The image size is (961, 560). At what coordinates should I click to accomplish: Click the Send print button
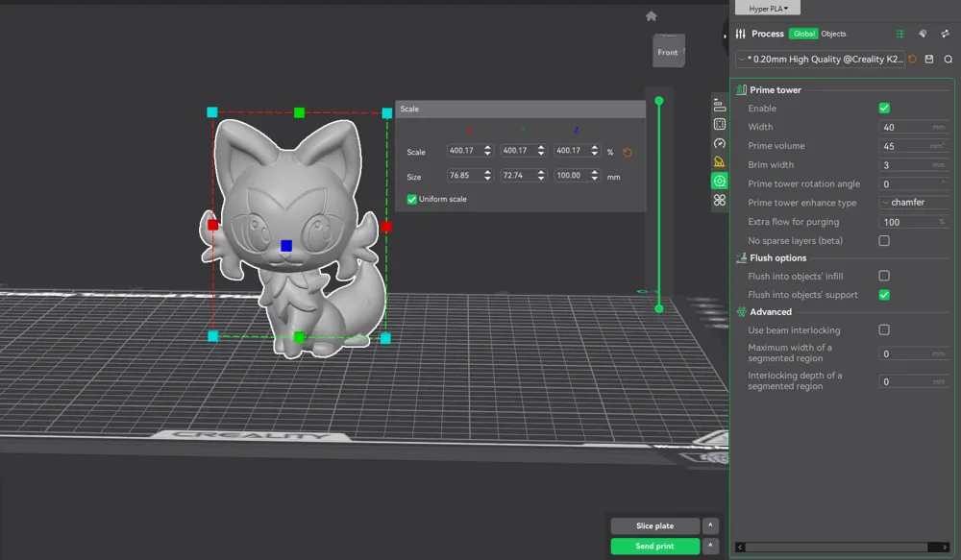click(x=655, y=546)
